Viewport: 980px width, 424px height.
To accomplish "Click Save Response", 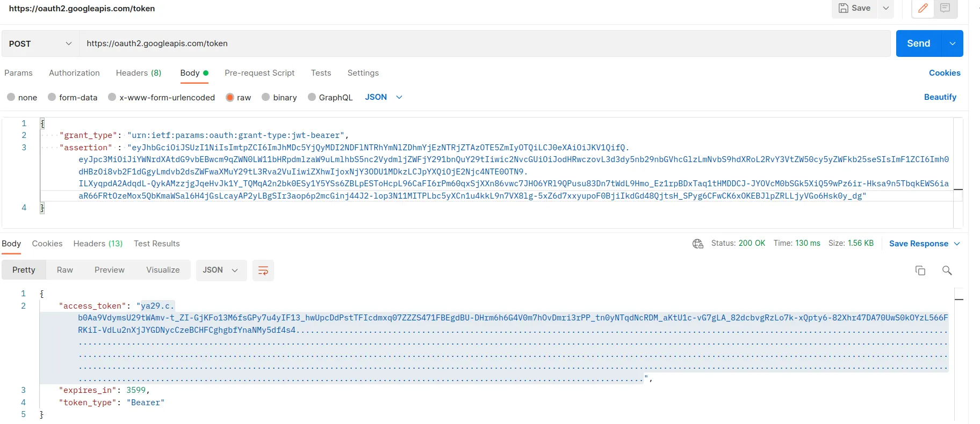I will tap(919, 244).
